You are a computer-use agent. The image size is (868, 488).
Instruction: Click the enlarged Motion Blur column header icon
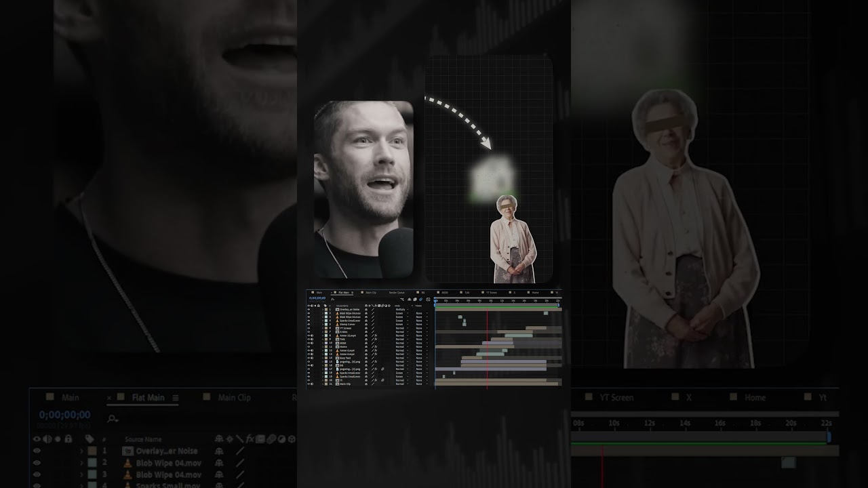(271, 439)
